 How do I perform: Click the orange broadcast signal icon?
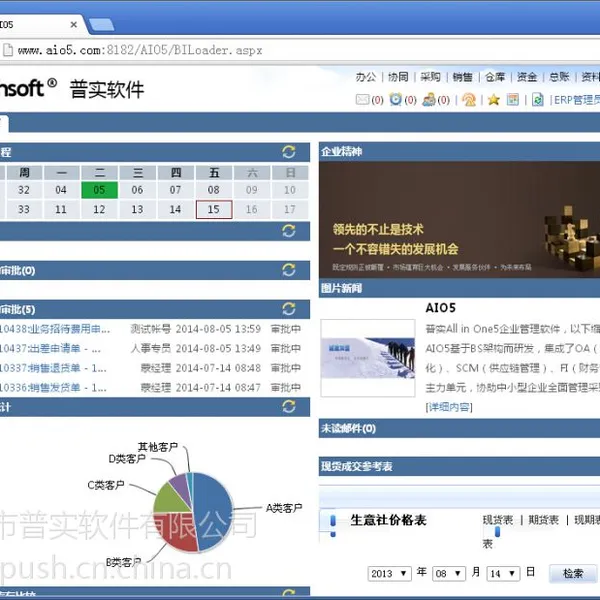point(469,100)
